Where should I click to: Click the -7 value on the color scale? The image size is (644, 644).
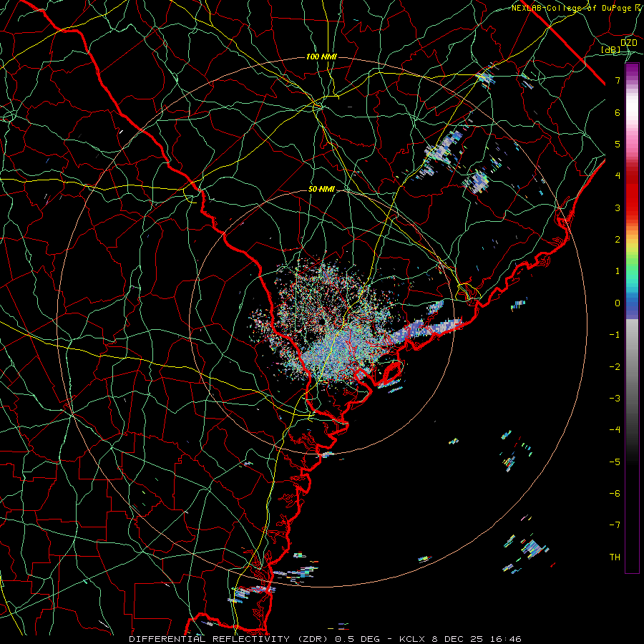point(615,525)
